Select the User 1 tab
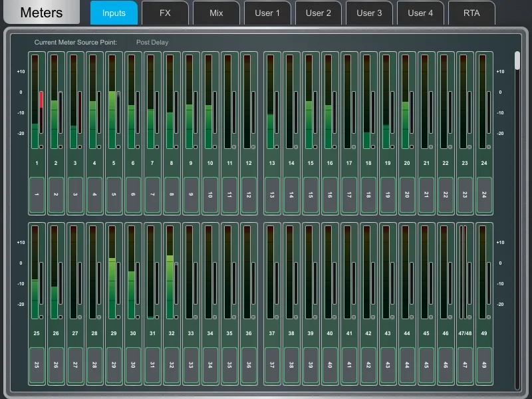This screenshot has height=399, width=532. click(267, 13)
